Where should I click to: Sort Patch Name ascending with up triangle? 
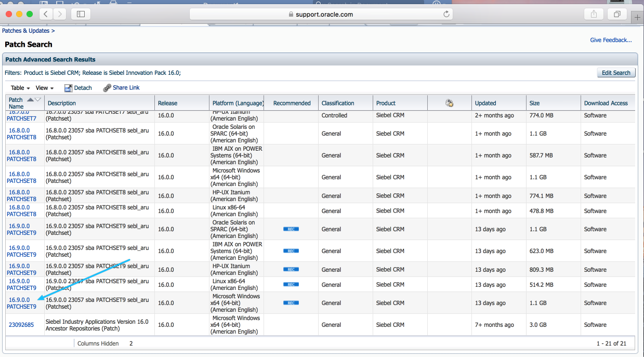pos(30,99)
